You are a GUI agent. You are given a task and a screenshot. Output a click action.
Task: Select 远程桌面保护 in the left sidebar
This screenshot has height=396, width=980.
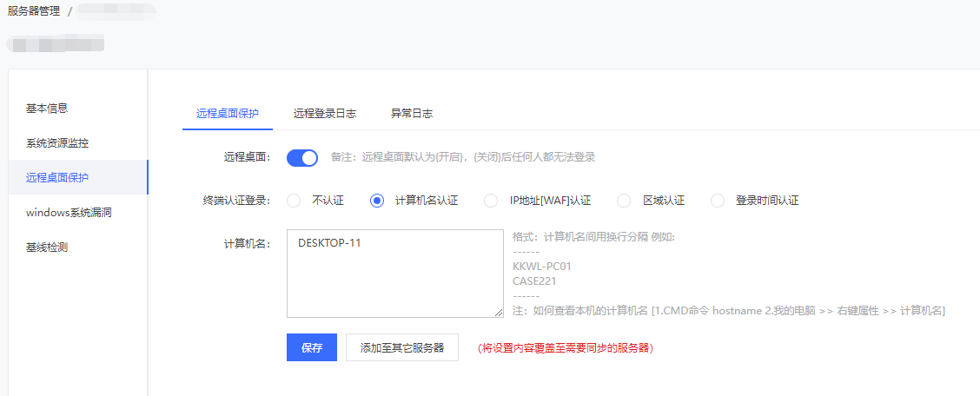click(57, 178)
